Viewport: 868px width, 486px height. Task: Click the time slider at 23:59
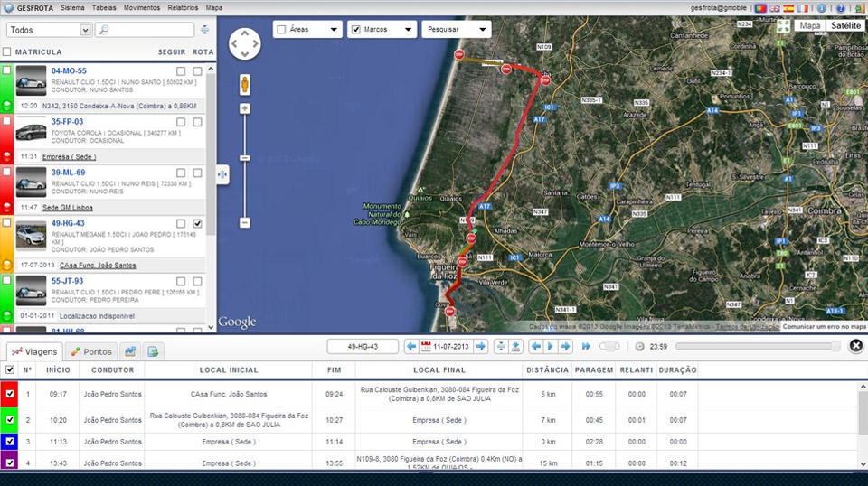[835, 346]
